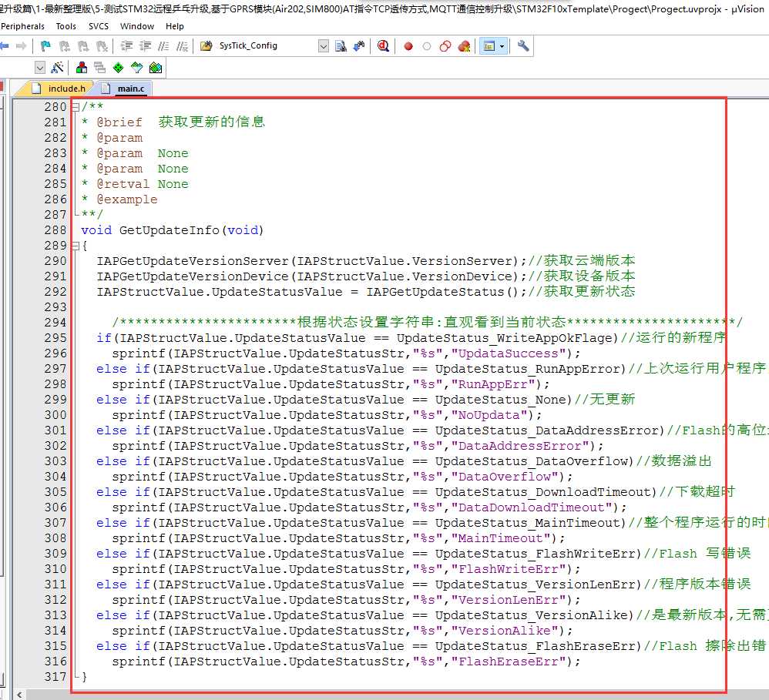The height and width of the screenshot is (700, 769).
Task: Open Find in Files folder icon
Action: 207,46
